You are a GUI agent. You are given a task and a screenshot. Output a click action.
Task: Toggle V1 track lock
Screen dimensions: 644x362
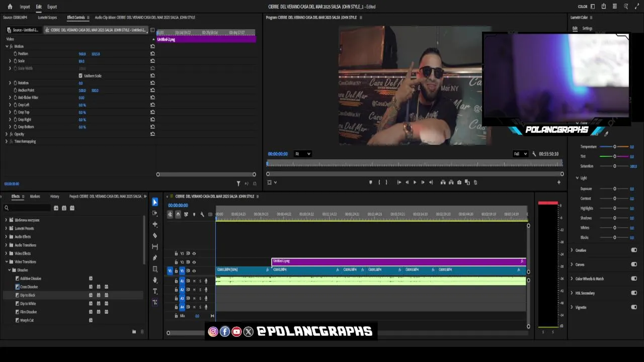(x=176, y=271)
